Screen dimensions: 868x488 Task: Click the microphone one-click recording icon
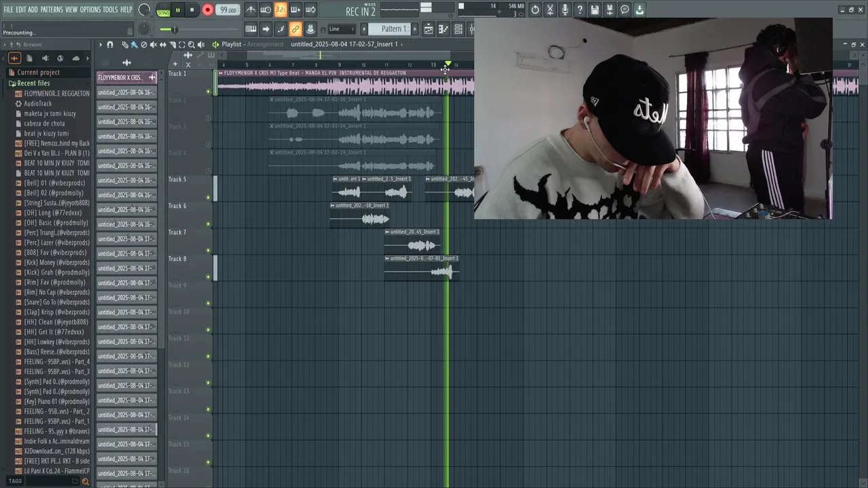tap(565, 9)
